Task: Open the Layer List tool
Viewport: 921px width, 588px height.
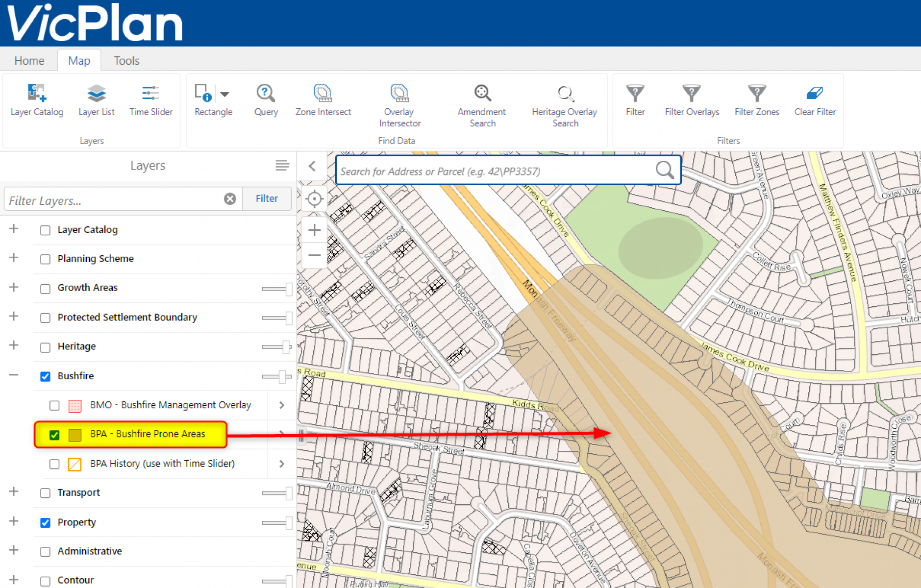Action: (x=96, y=100)
